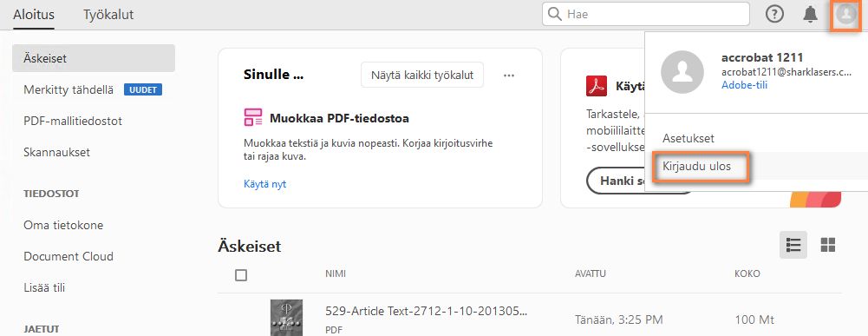The width and height of the screenshot is (868, 336).
Task: Open the help question mark icon
Action: (774, 15)
